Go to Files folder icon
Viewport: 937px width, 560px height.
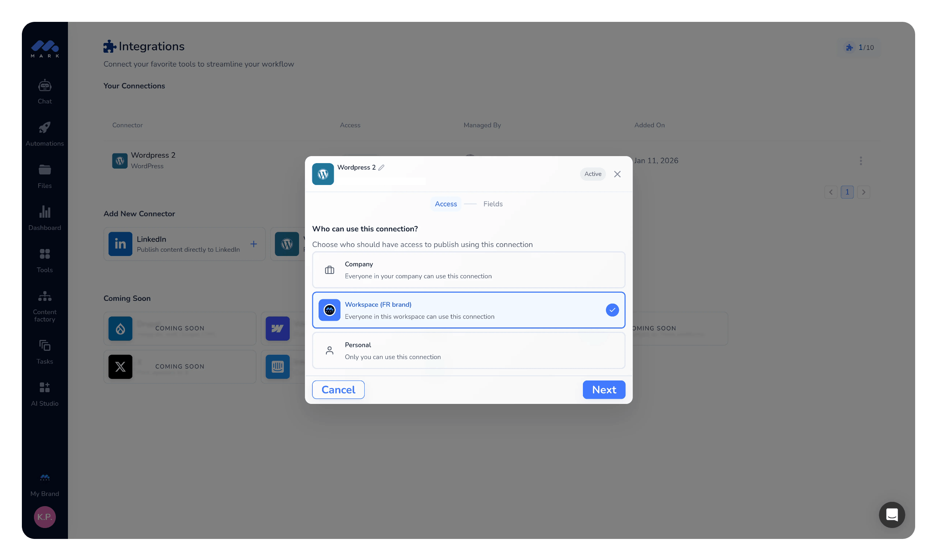click(x=45, y=170)
